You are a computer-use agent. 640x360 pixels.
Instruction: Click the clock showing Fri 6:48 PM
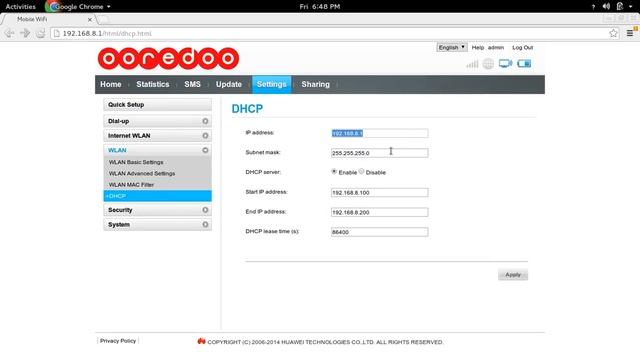coord(320,7)
